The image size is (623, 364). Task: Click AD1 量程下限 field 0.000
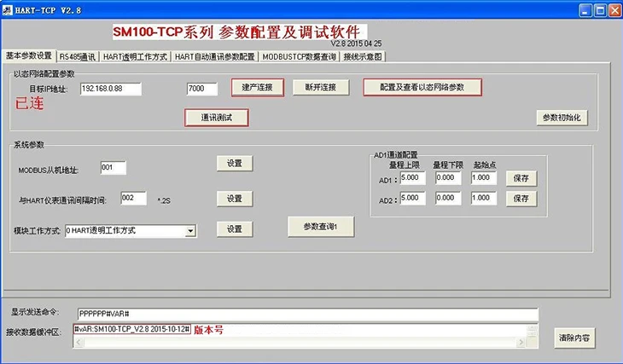pos(448,178)
